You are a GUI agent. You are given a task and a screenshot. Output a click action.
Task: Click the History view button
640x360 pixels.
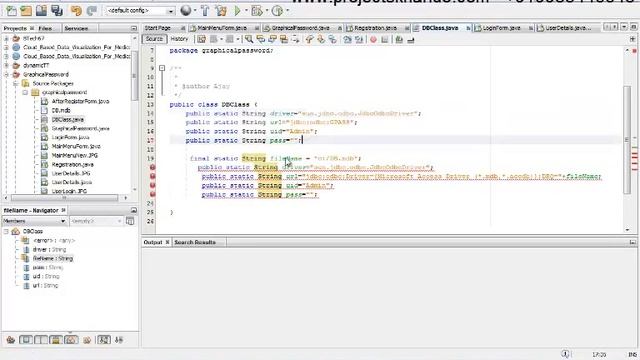(179, 39)
